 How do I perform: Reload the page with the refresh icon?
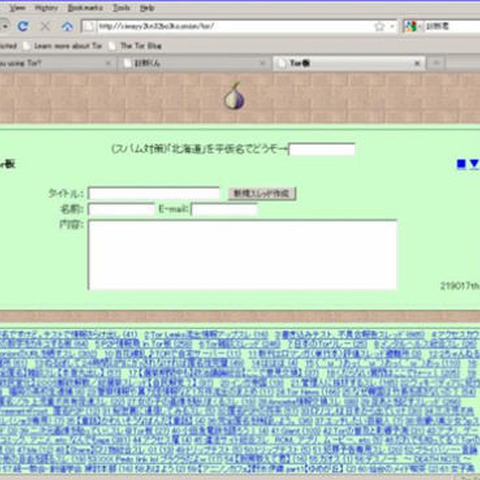(x=23, y=26)
